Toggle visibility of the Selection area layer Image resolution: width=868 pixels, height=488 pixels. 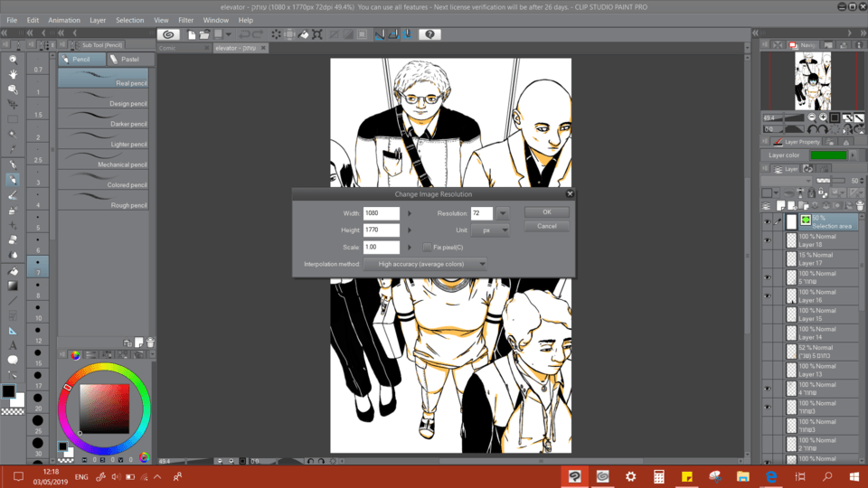[768, 221]
